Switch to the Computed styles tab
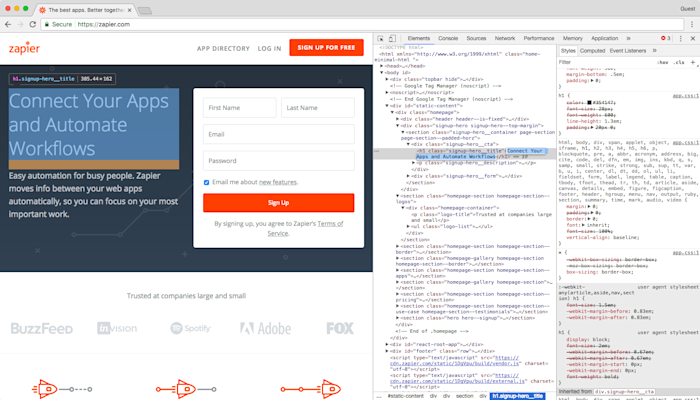 pos(592,50)
